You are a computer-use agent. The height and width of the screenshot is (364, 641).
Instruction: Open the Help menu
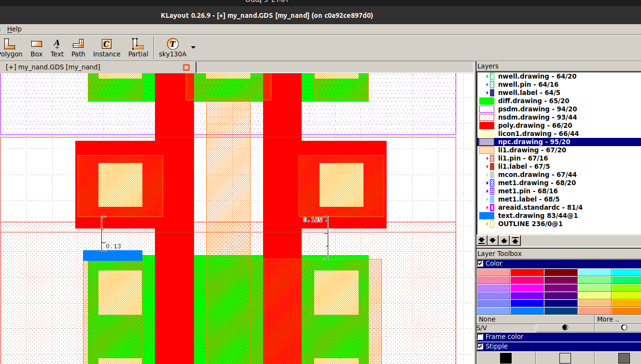pyautogui.click(x=14, y=29)
